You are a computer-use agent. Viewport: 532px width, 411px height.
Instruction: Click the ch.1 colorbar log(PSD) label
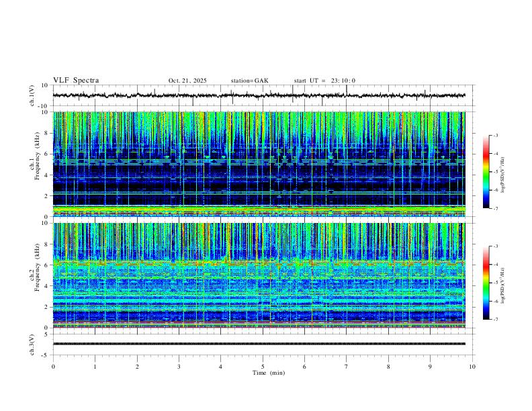coord(502,175)
